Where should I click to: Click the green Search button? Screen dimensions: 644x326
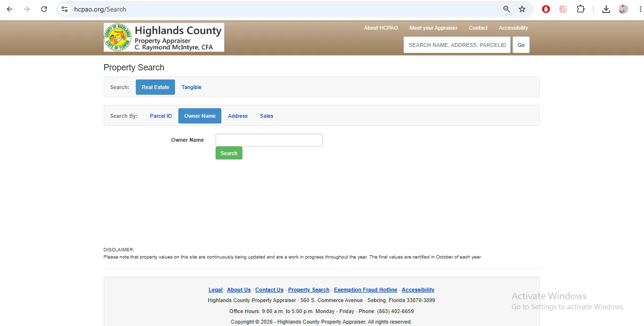pyautogui.click(x=229, y=153)
